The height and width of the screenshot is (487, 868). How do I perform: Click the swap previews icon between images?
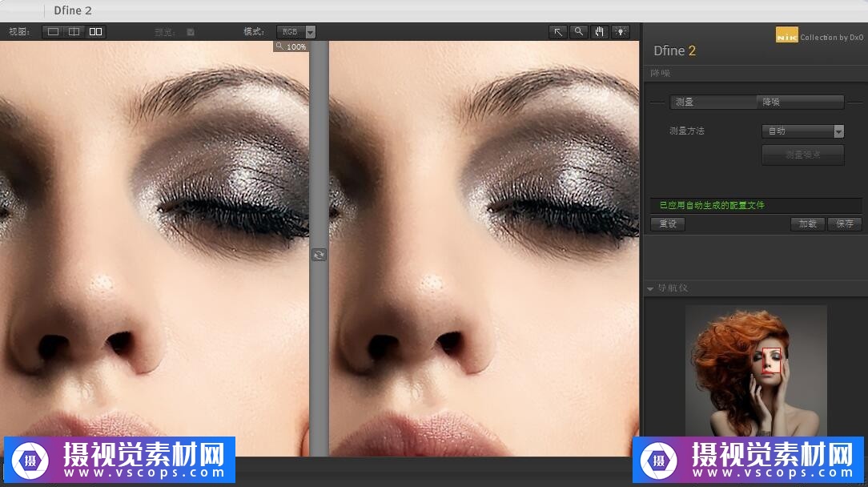pyautogui.click(x=319, y=255)
